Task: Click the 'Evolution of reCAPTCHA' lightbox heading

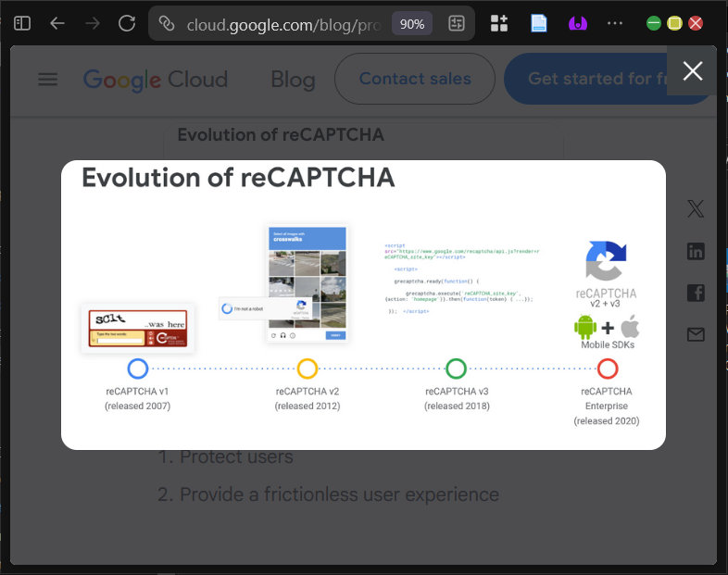Action: pyautogui.click(x=238, y=178)
